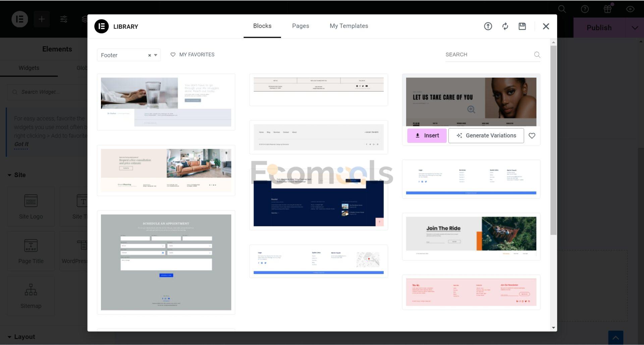Switch to the Pages tab

click(x=301, y=26)
